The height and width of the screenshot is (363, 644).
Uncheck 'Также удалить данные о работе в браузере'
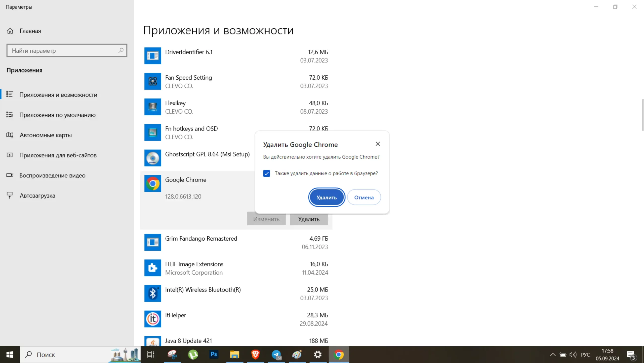266,173
